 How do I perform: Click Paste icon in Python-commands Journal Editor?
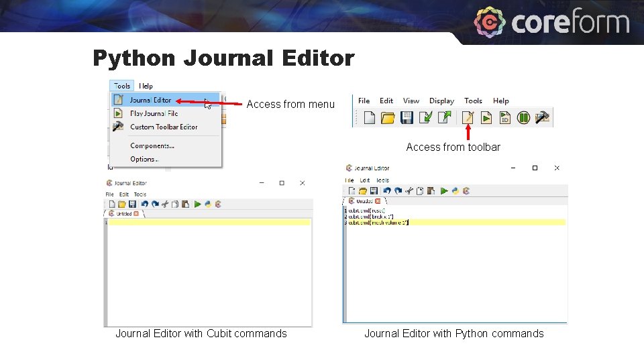(x=431, y=191)
